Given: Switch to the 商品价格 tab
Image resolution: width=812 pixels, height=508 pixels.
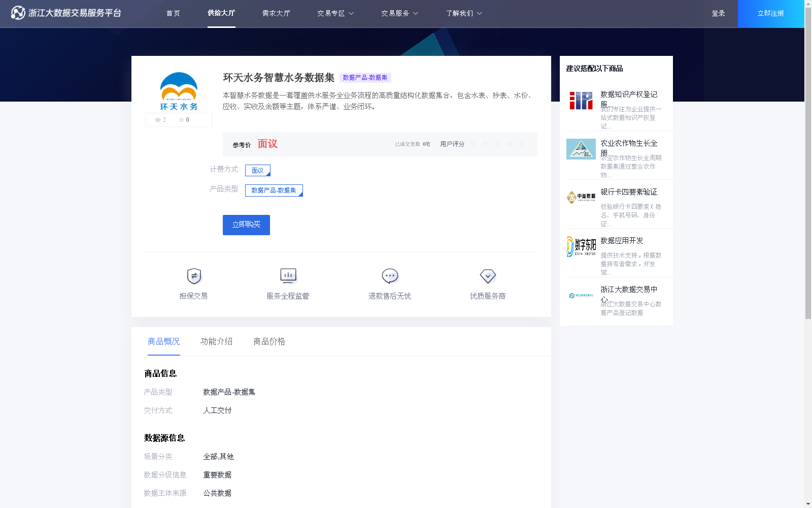Looking at the screenshot, I should coord(269,341).
